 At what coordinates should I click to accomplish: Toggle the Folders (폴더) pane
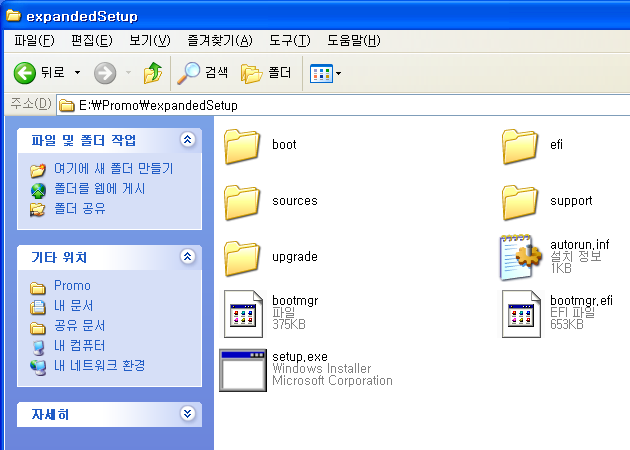[266, 73]
